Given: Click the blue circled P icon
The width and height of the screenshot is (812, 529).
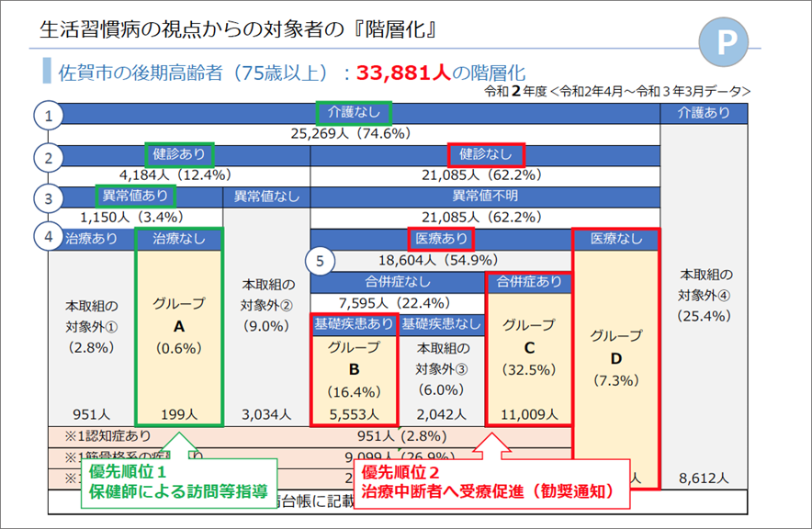Looking at the screenshot, I should (730, 43).
